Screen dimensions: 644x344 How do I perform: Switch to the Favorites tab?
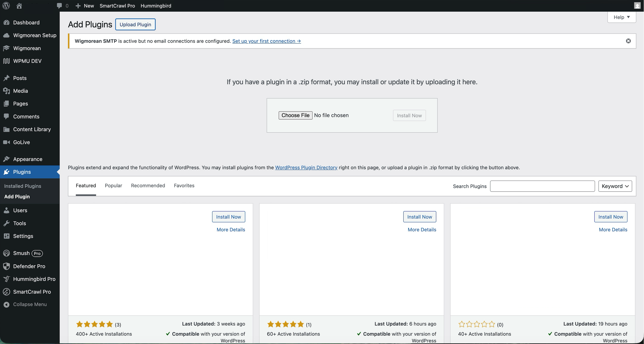coord(184,186)
